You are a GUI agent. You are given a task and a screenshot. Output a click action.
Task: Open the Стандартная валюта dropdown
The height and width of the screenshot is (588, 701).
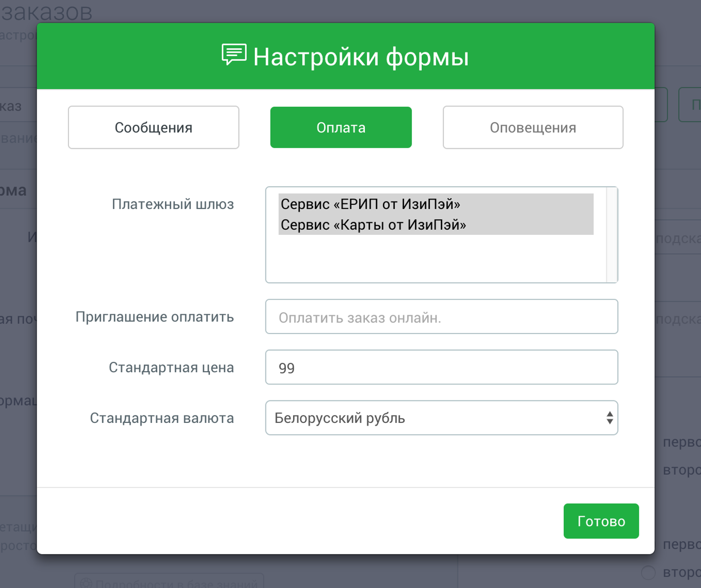(x=442, y=418)
